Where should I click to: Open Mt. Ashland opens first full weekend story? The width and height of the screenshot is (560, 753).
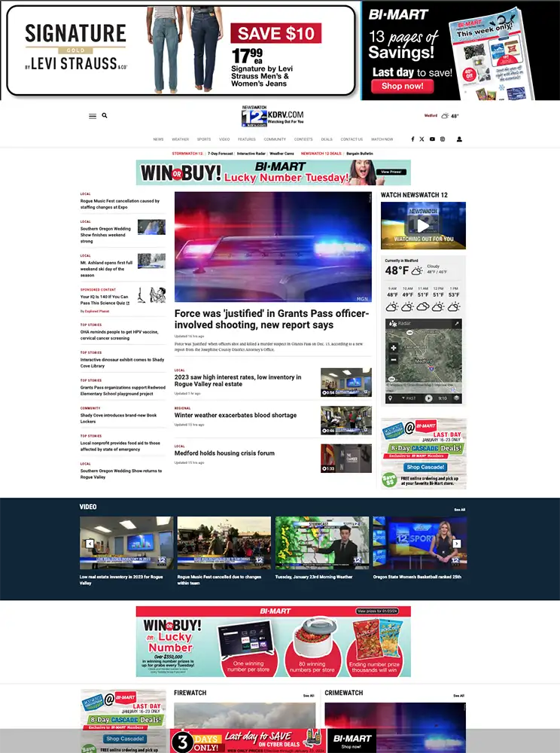[107, 269]
